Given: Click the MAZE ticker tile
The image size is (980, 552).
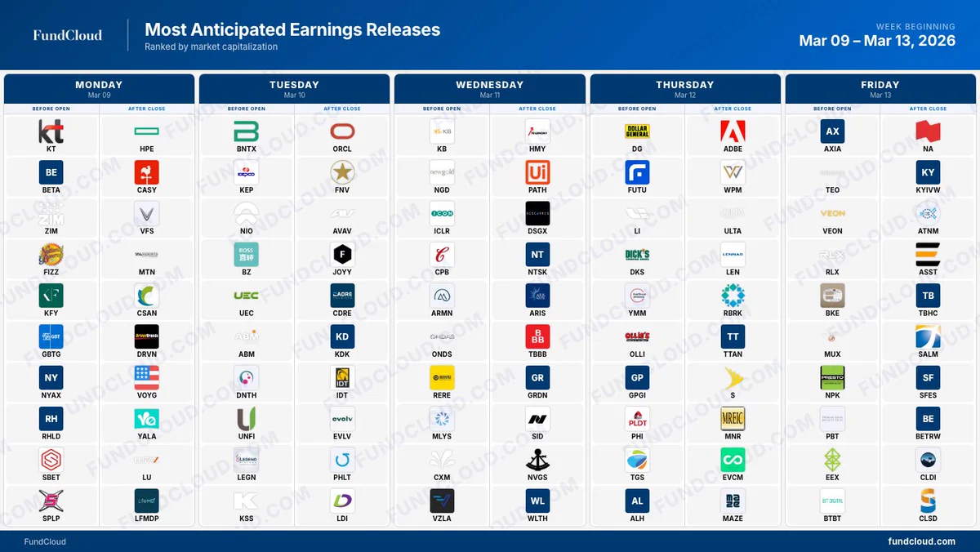Looking at the screenshot, I should coord(733,505).
